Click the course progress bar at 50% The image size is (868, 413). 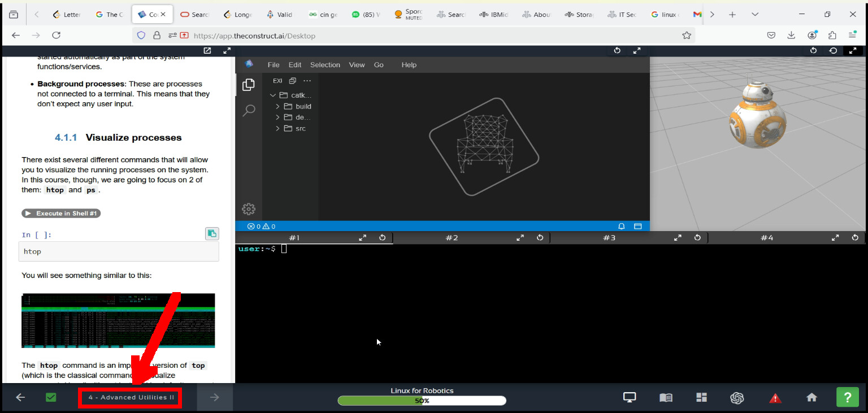[422, 401]
